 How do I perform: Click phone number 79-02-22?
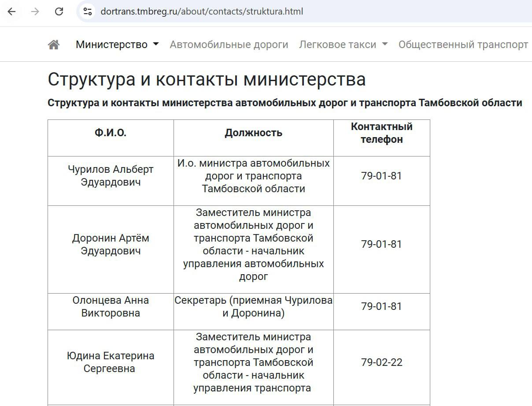pos(382,362)
